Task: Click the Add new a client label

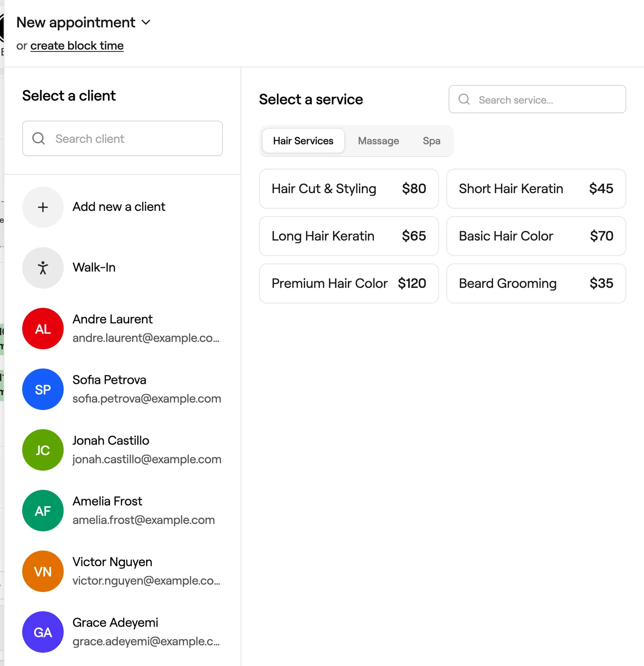Action: point(119,207)
